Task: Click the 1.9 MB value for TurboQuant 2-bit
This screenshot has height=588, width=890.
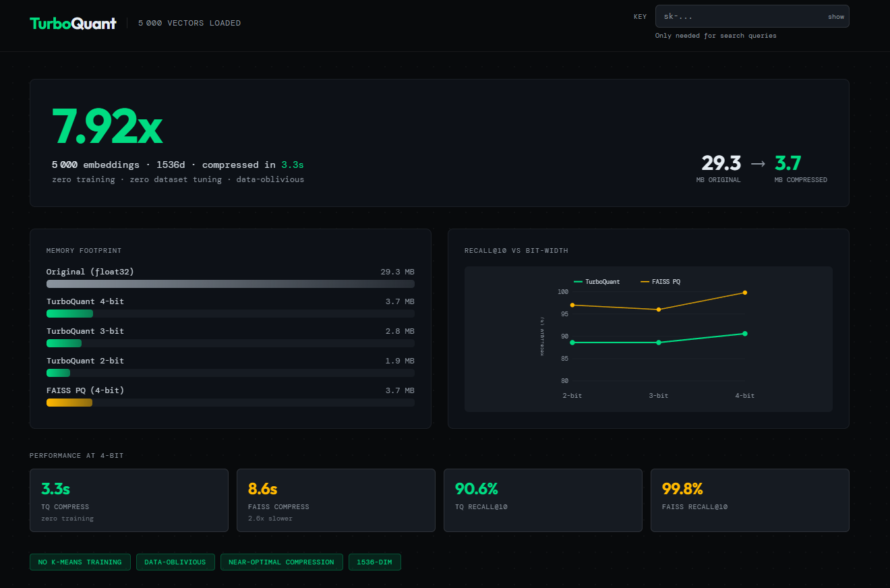Action: coord(400,361)
